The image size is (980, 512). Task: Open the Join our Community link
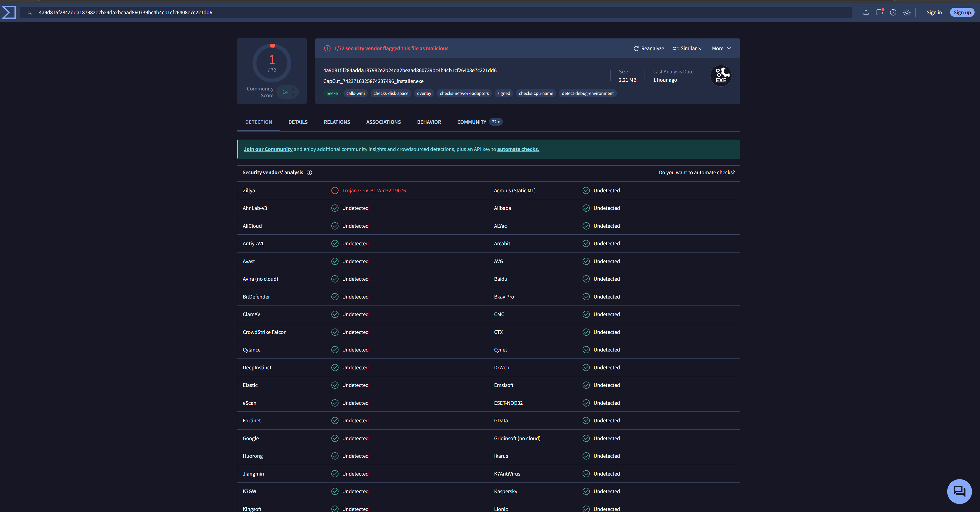(268, 149)
